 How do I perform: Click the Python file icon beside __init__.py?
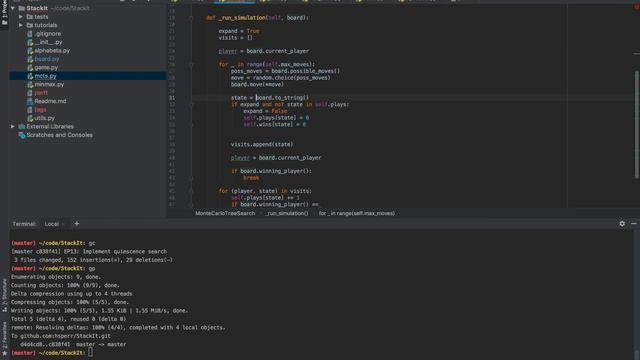pos(30,42)
